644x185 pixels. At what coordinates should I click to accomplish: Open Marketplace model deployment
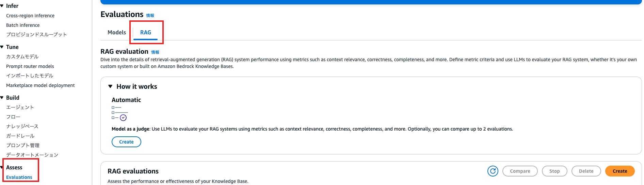pyautogui.click(x=41, y=85)
